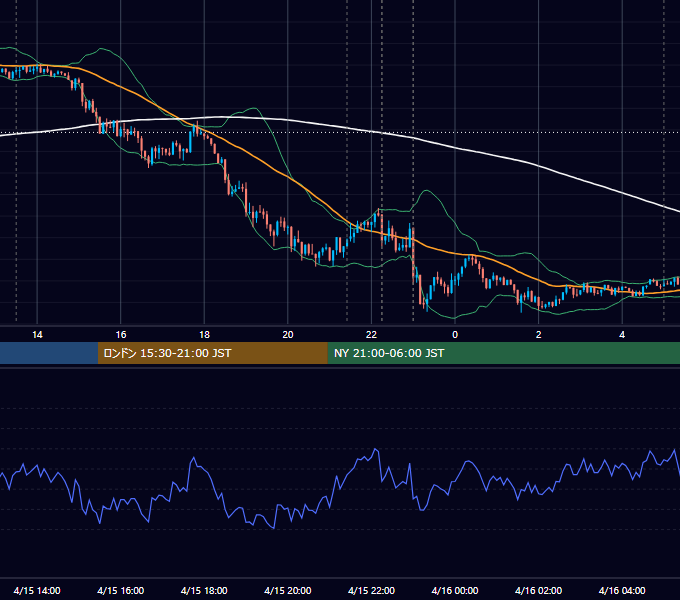Click the 2 hour label on the price chart axis
Image resolution: width=680 pixels, height=600 pixels.
point(539,335)
